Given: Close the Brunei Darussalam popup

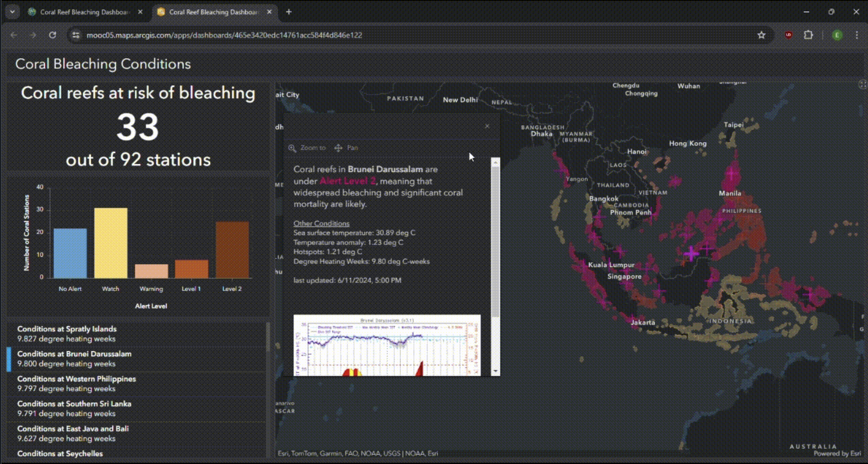Looking at the screenshot, I should tap(487, 126).
